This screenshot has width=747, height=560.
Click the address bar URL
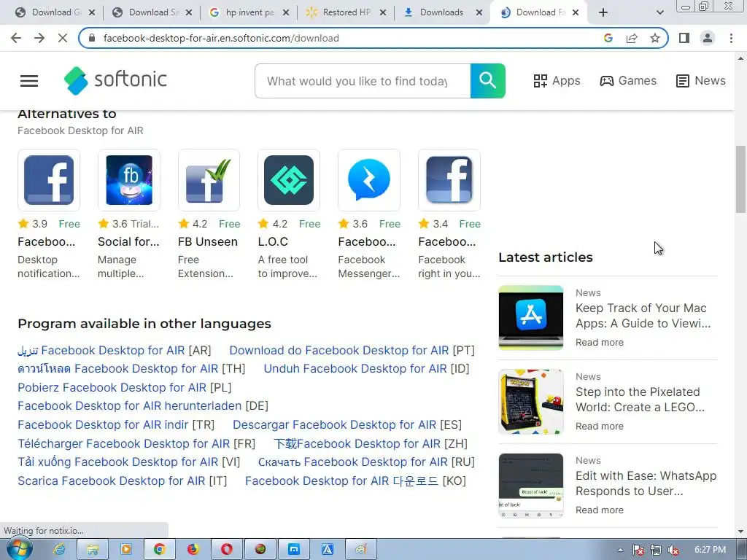click(x=221, y=38)
